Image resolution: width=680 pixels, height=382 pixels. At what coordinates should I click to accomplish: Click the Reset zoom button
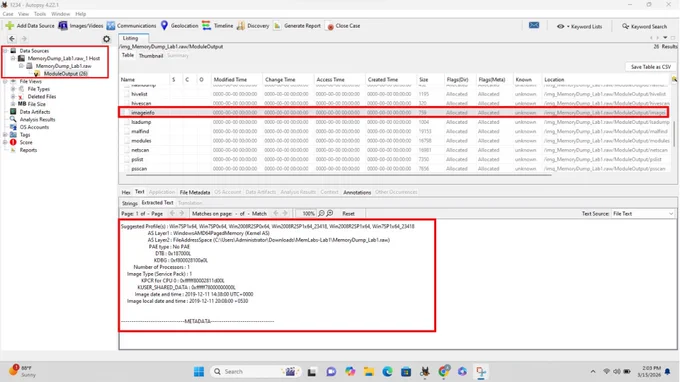(348, 213)
